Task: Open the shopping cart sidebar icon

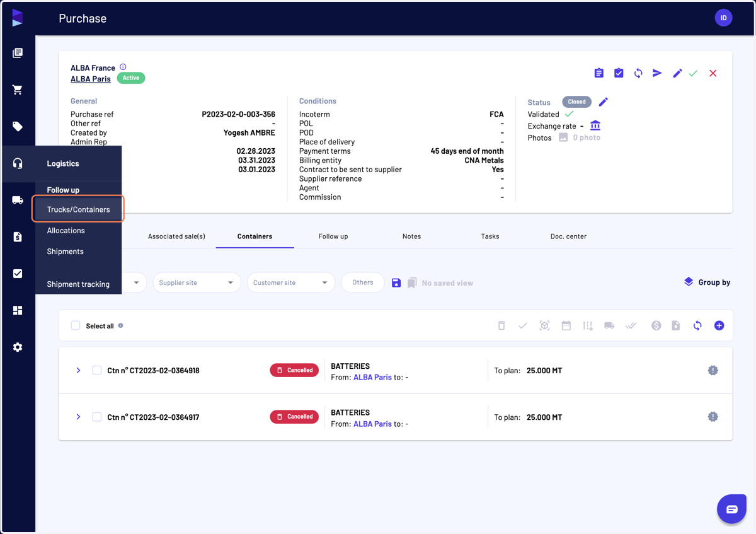Action: pyautogui.click(x=18, y=90)
